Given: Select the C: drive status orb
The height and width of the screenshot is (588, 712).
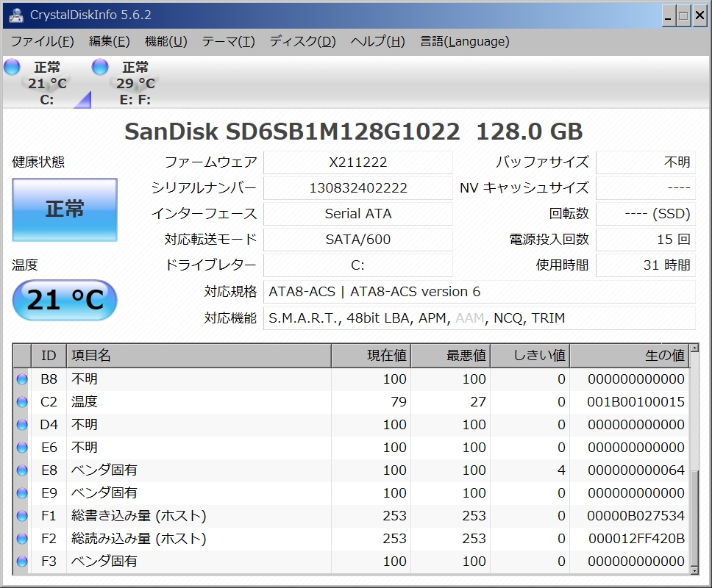Looking at the screenshot, I should [12, 67].
